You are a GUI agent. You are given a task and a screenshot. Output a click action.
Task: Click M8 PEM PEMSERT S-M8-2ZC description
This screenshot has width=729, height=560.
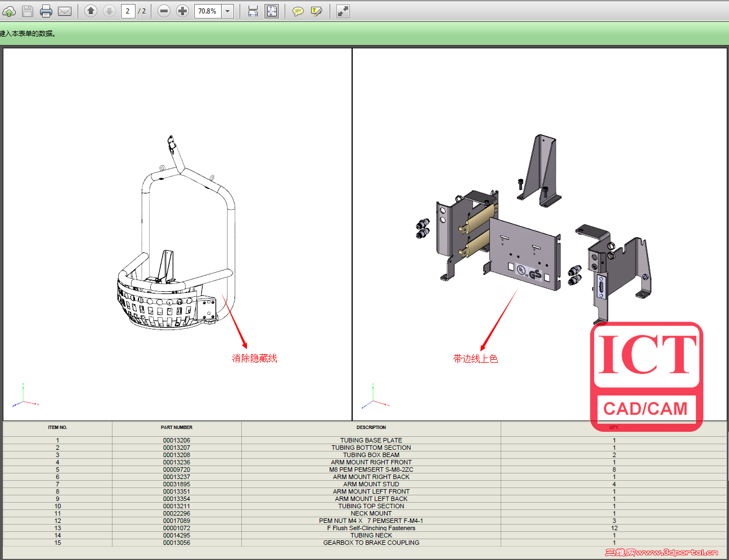[x=371, y=469]
